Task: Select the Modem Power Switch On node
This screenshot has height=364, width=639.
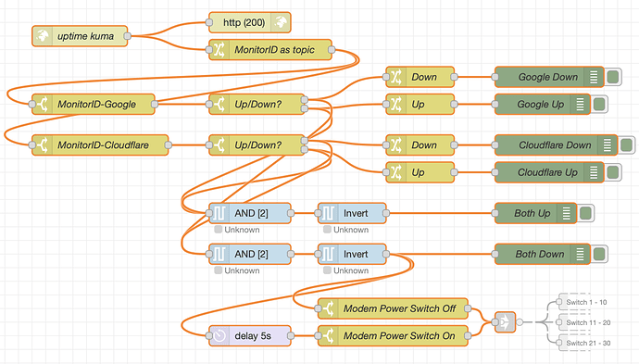Action: coord(393,335)
